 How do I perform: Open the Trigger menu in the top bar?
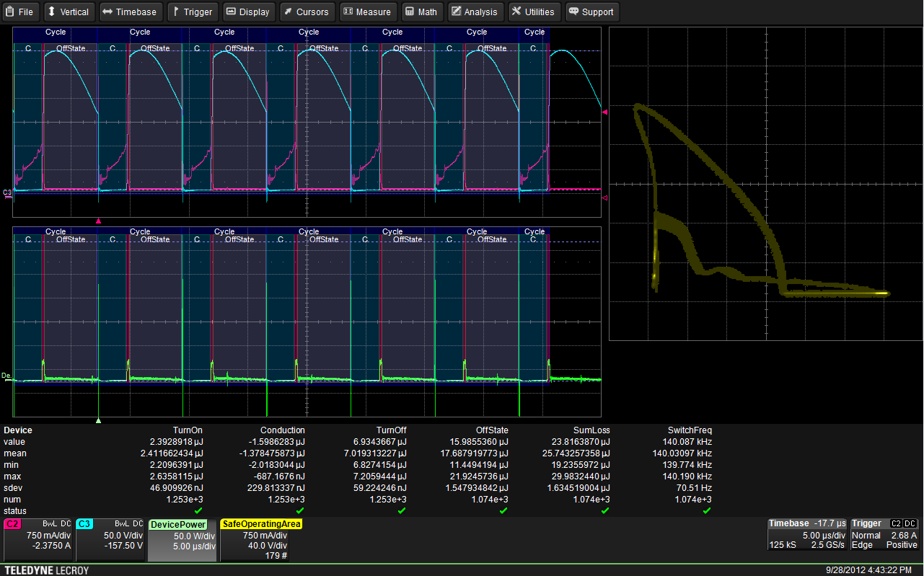[192, 12]
